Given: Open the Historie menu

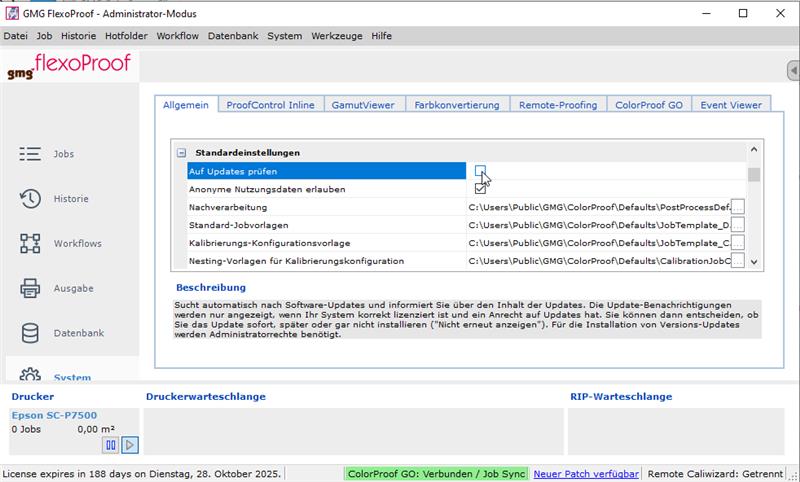Looking at the screenshot, I should point(79,36).
